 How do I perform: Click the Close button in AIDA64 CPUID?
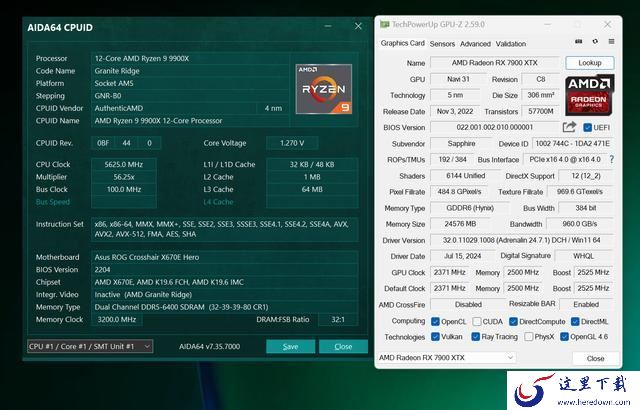pos(343,346)
